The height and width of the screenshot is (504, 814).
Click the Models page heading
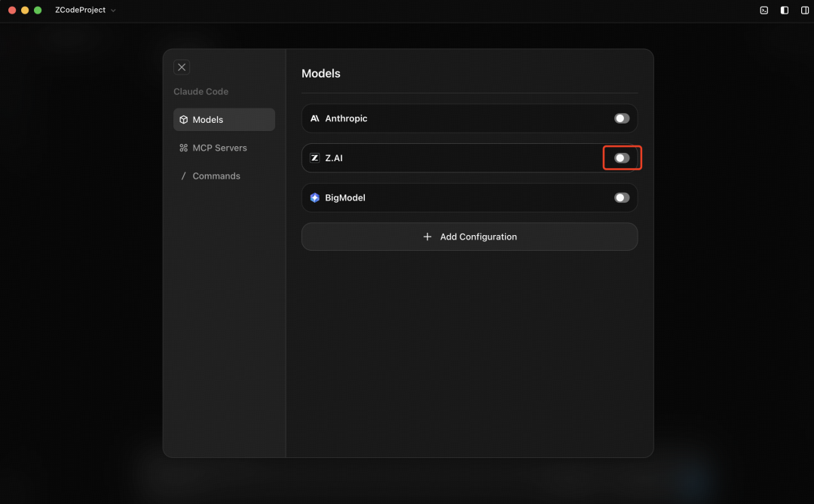pos(321,73)
